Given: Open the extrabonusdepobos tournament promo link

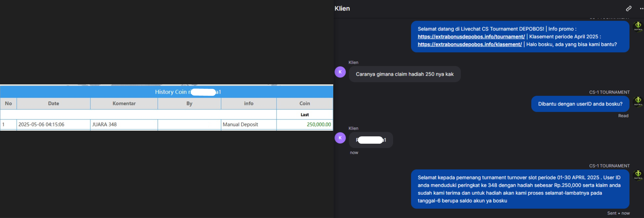Looking at the screenshot, I should click(471, 37).
